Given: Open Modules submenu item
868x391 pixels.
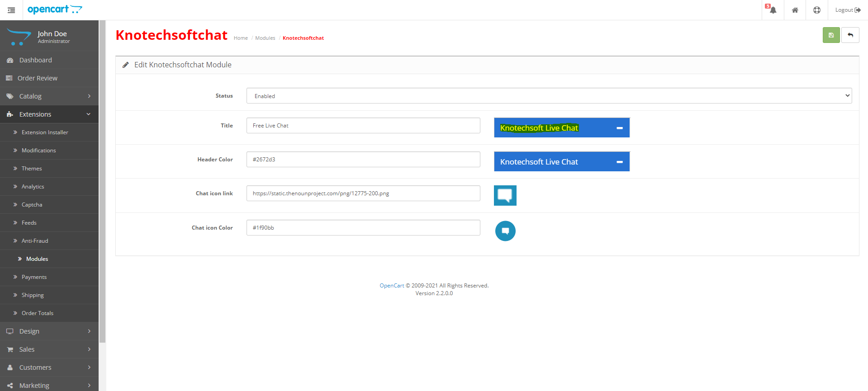Looking at the screenshot, I should (x=49, y=259).
